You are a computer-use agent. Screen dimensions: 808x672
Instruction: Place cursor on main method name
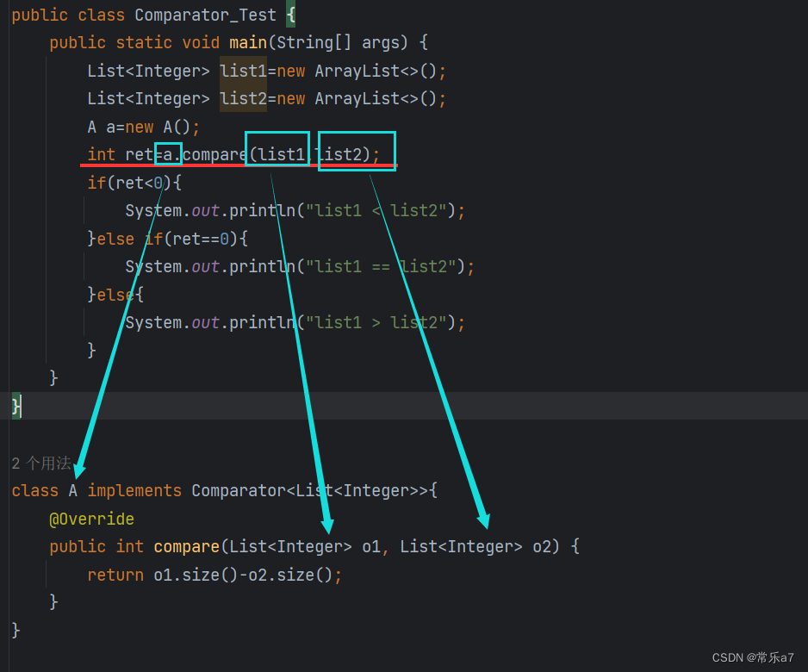click(x=248, y=42)
